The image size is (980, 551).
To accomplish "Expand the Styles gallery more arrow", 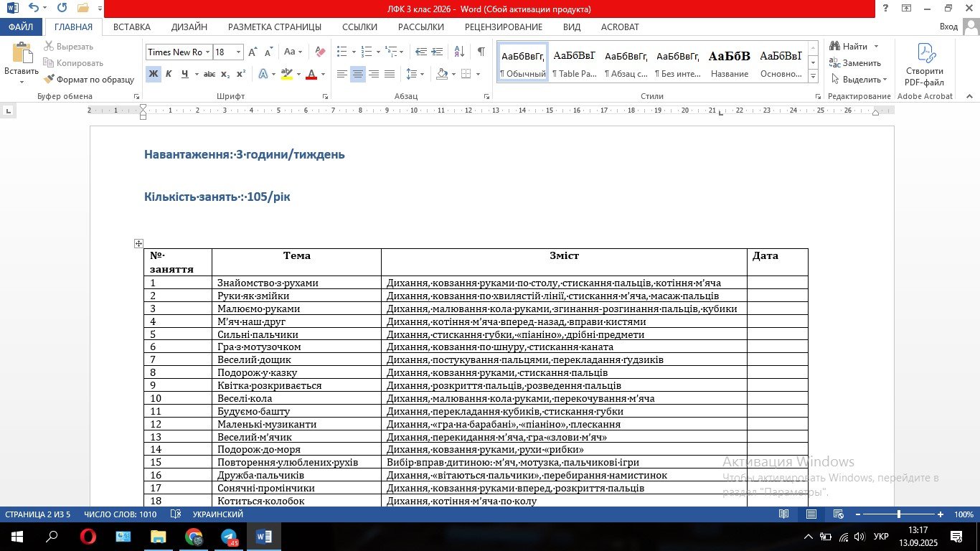I will pyautogui.click(x=813, y=76).
